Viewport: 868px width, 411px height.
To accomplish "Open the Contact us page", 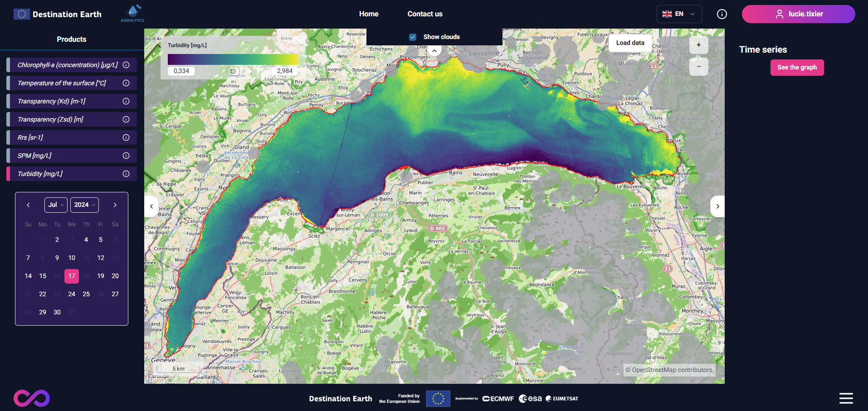I will pyautogui.click(x=424, y=14).
